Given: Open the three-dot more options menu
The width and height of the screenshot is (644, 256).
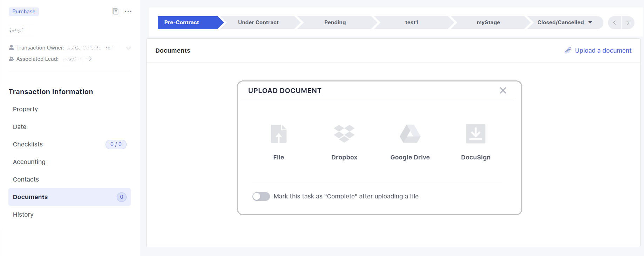Looking at the screenshot, I should point(128,11).
